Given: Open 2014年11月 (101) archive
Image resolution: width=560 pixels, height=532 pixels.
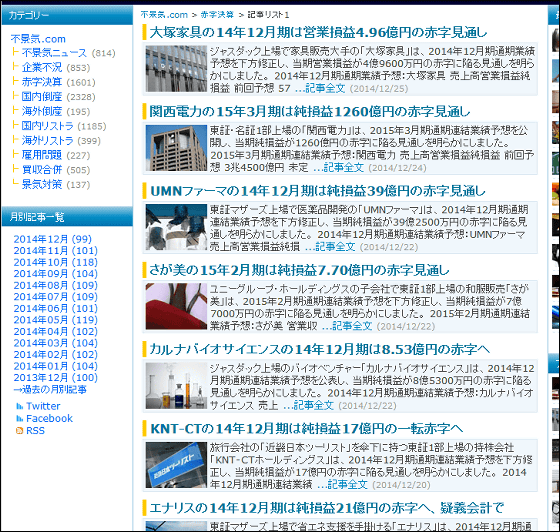Looking at the screenshot, I should (56, 251).
